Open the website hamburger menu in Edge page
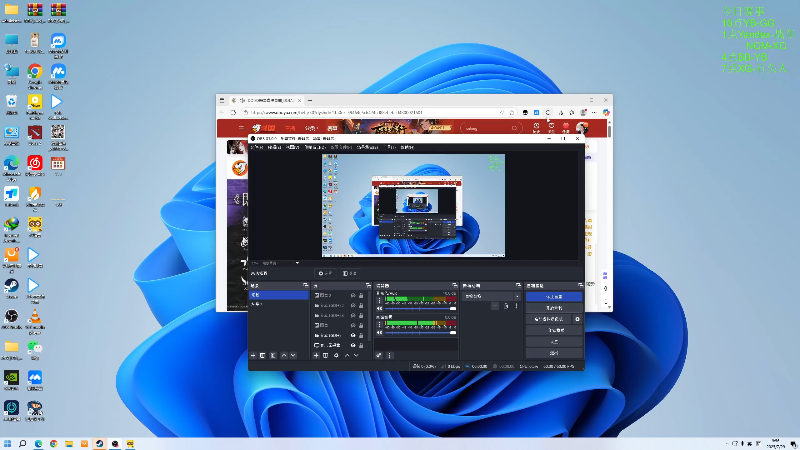Image resolution: width=800 pixels, height=450 pixels. 241,128
